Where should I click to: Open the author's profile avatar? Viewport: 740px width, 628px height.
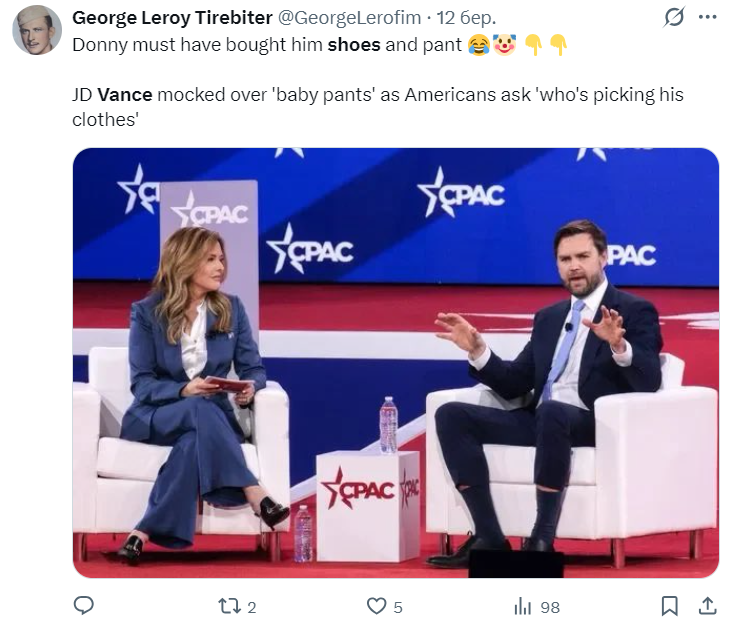37,30
